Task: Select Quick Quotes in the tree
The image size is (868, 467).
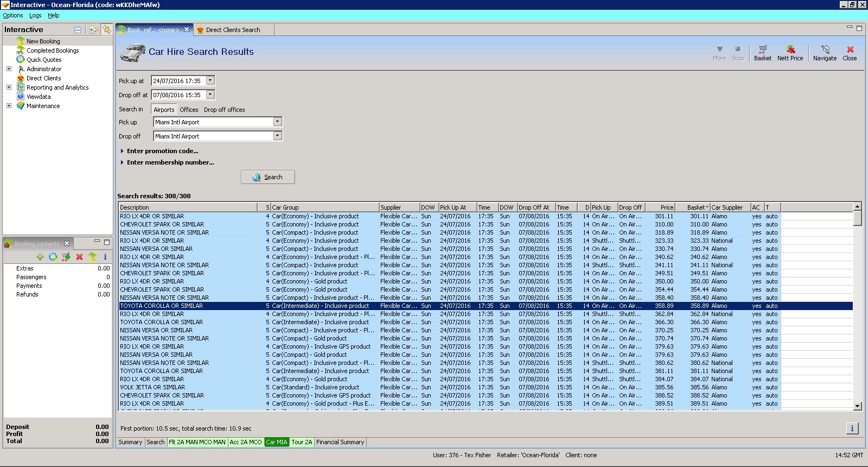Action: (x=44, y=60)
